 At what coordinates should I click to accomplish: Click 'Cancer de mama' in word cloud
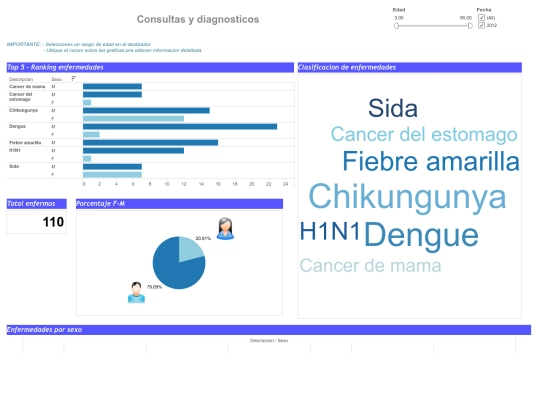pos(370,266)
